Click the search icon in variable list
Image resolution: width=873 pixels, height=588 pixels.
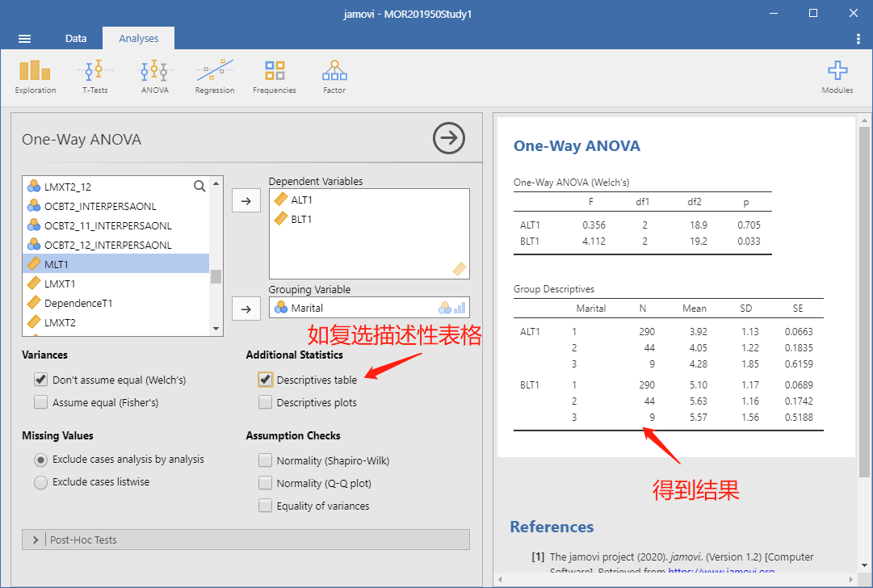[199, 186]
